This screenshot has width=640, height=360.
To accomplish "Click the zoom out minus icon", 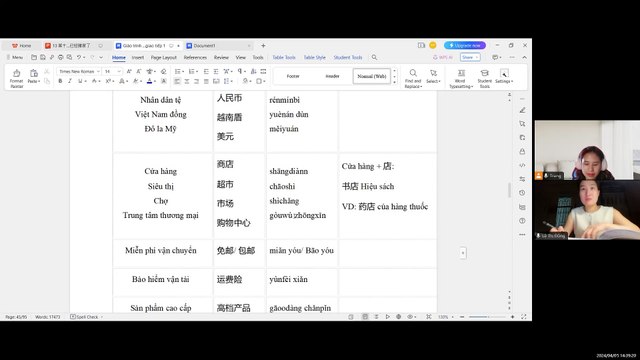I will click(x=462, y=317).
